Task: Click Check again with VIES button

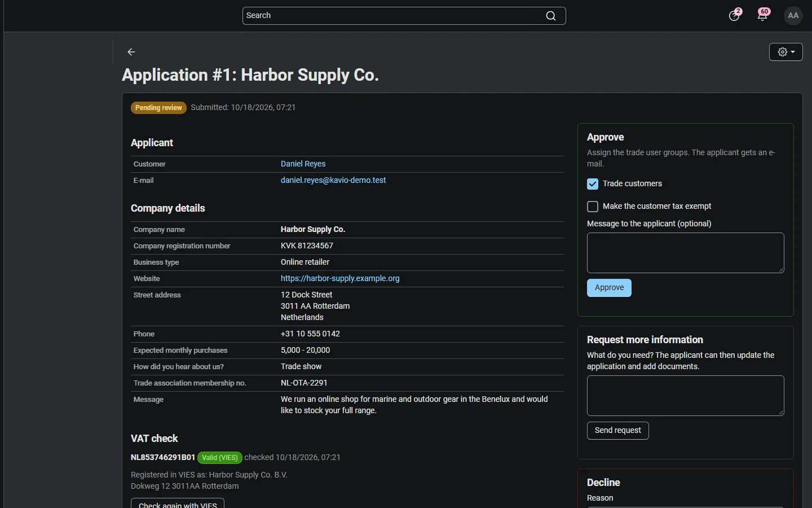Action: coord(178,503)
